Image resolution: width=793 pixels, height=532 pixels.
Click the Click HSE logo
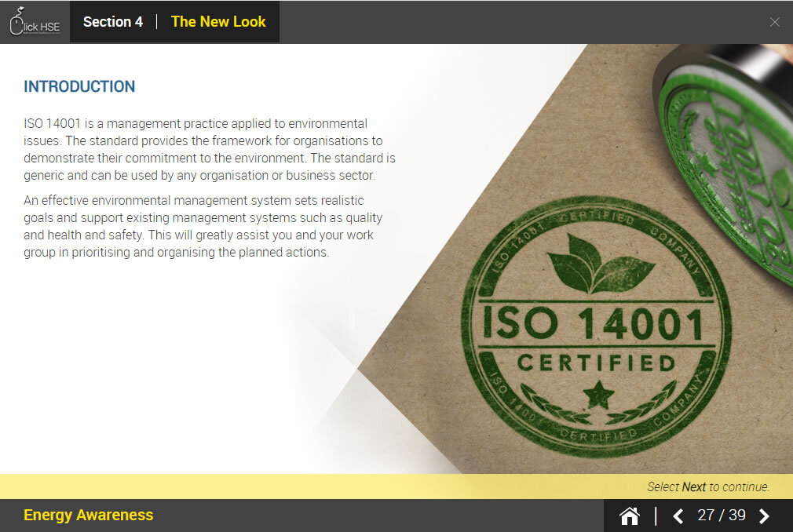[35, 22]
